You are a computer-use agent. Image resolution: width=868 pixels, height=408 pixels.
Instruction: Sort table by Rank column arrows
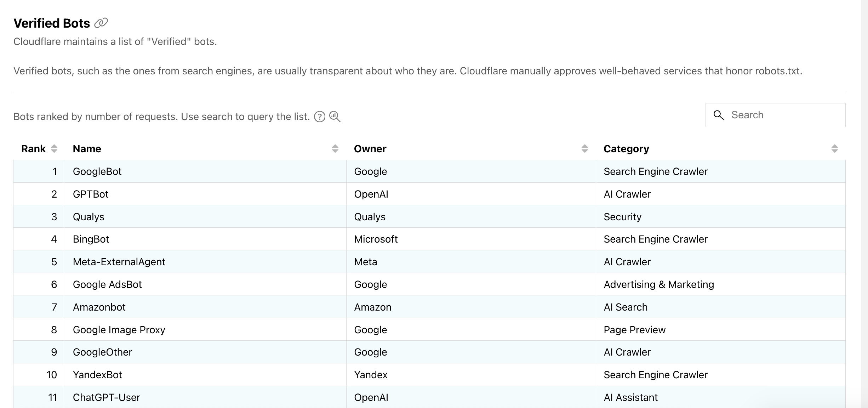(54, 149)
